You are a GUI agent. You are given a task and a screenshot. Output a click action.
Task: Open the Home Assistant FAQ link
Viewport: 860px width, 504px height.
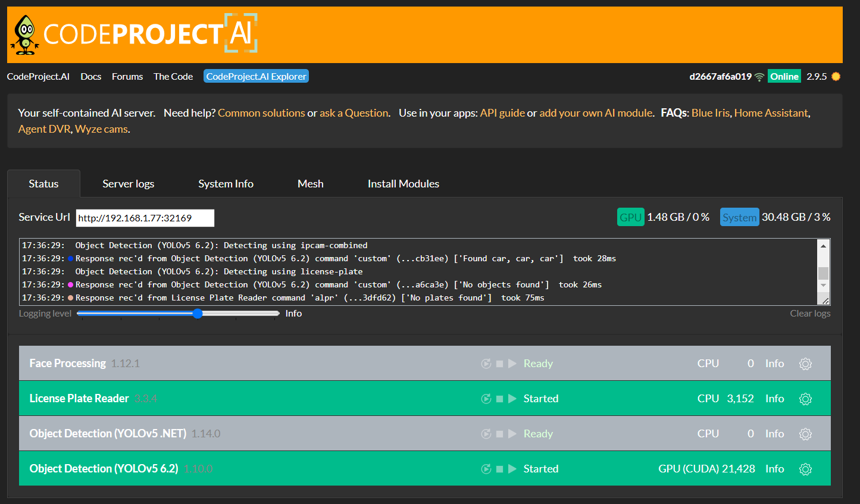[771, 113]
